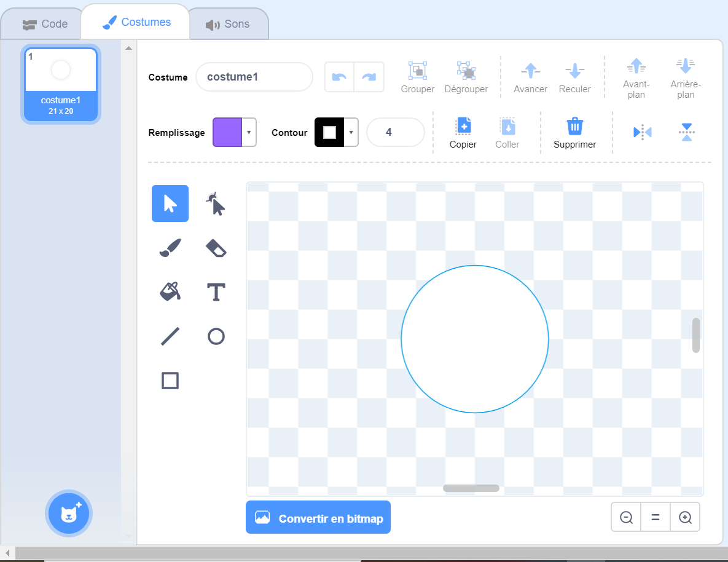Viewport: 728px width, 562px height.
Task: Select the Eraser tool
Action: pos(216,248)
